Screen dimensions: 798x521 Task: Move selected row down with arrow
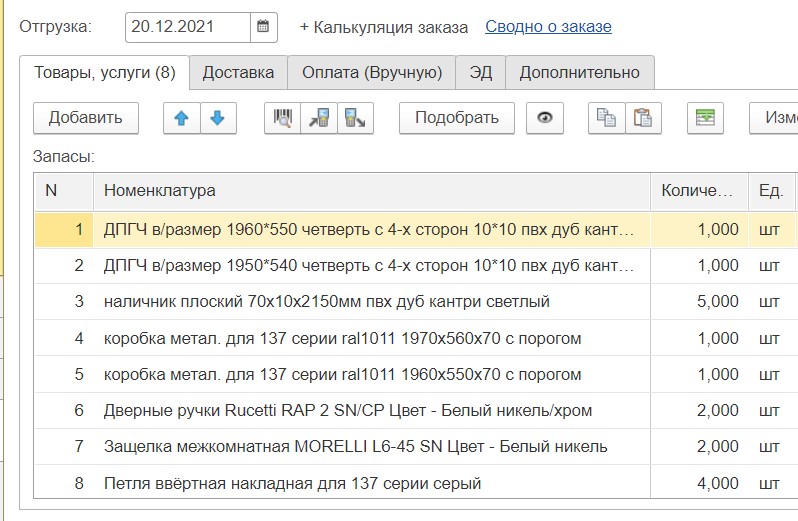[217, 118]
